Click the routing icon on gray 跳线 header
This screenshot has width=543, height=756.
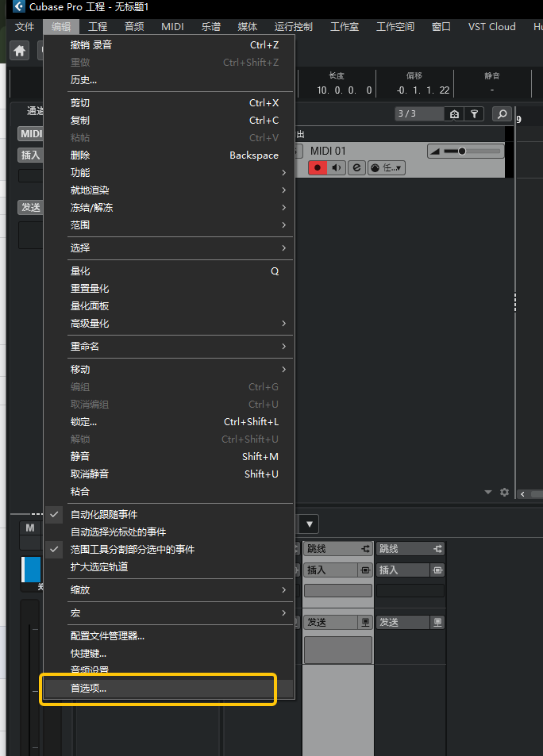(x=366, y=549)
